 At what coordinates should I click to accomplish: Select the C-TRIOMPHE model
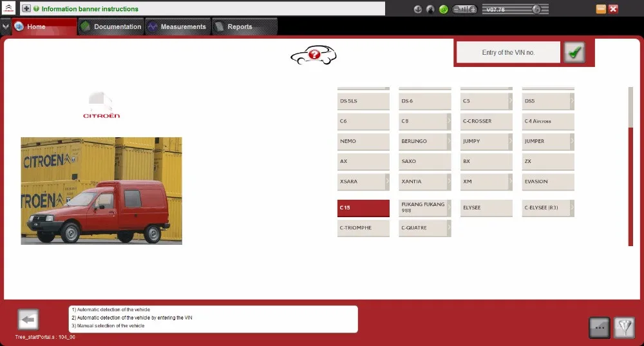coord(363,228)
